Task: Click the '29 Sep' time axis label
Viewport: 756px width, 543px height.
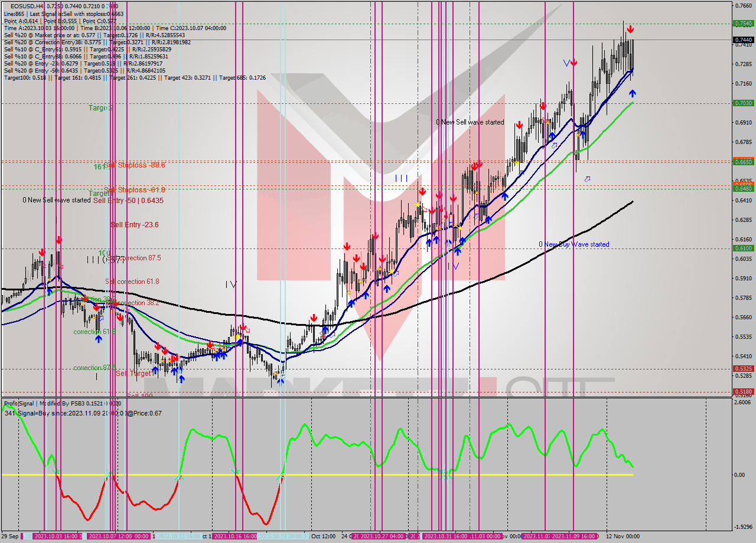Action: click(9, 536)
